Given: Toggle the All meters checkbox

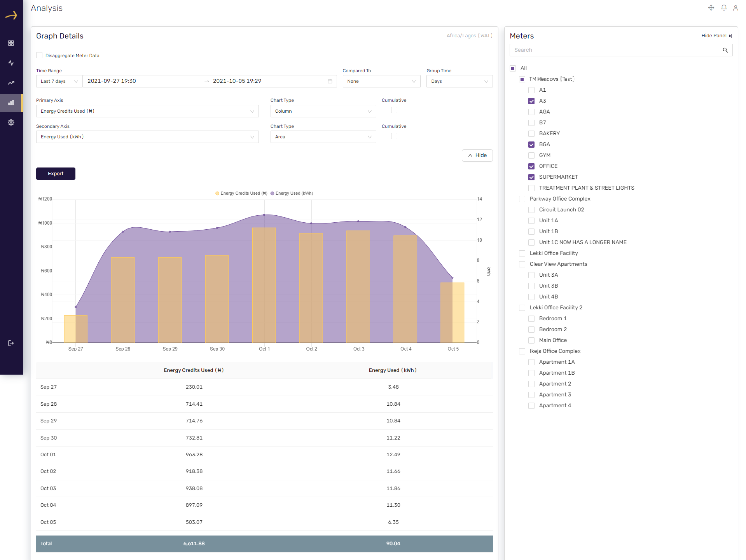Looking at the screenshot, I should click(x=513, y=68).
